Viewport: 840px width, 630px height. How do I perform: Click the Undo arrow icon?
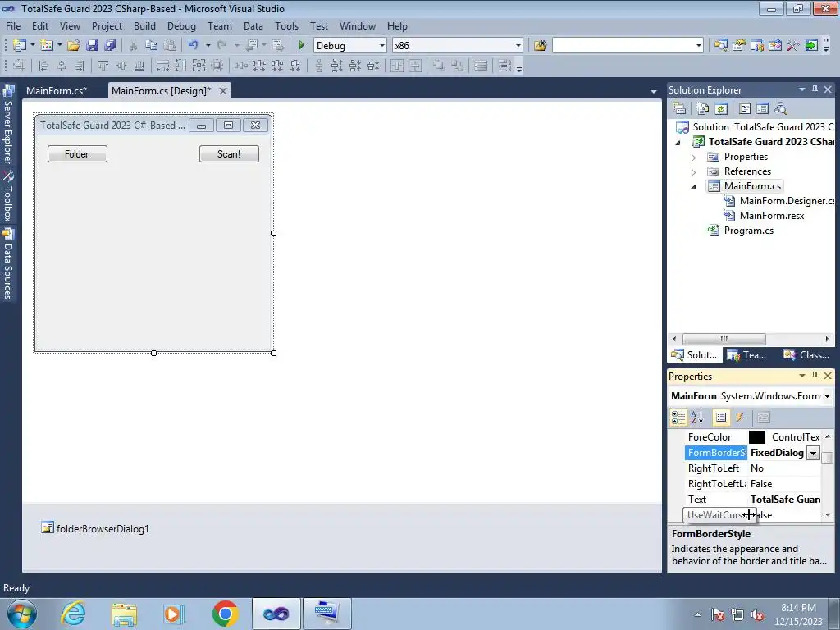tap(194, 46)
